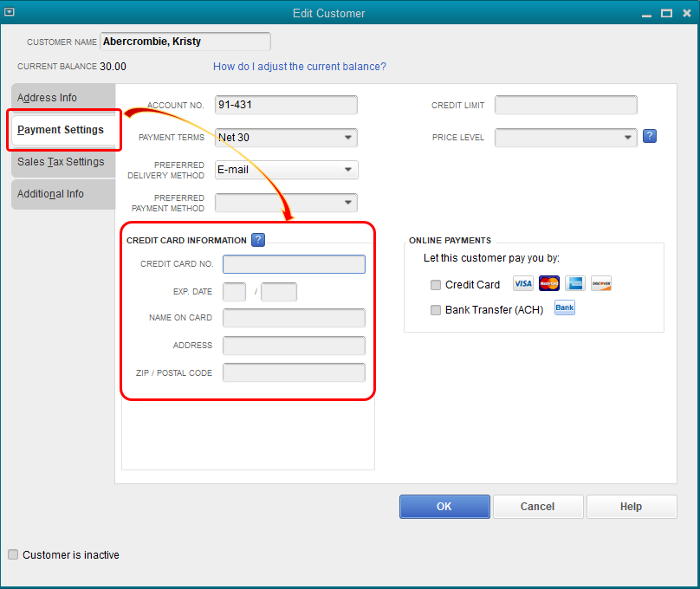Open the Help button

(x=632, y=507)
